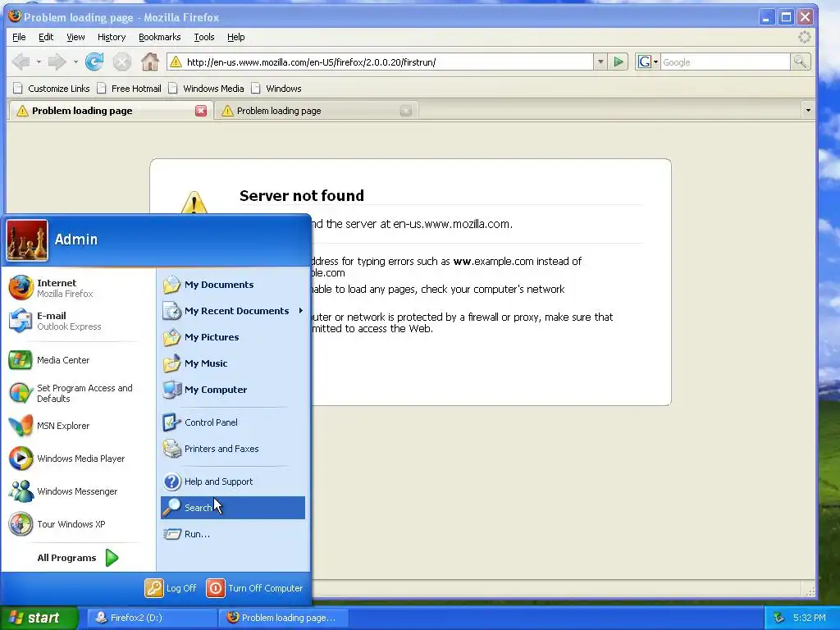
Task: Open the Help menu in Firefox
Action: 235,37
